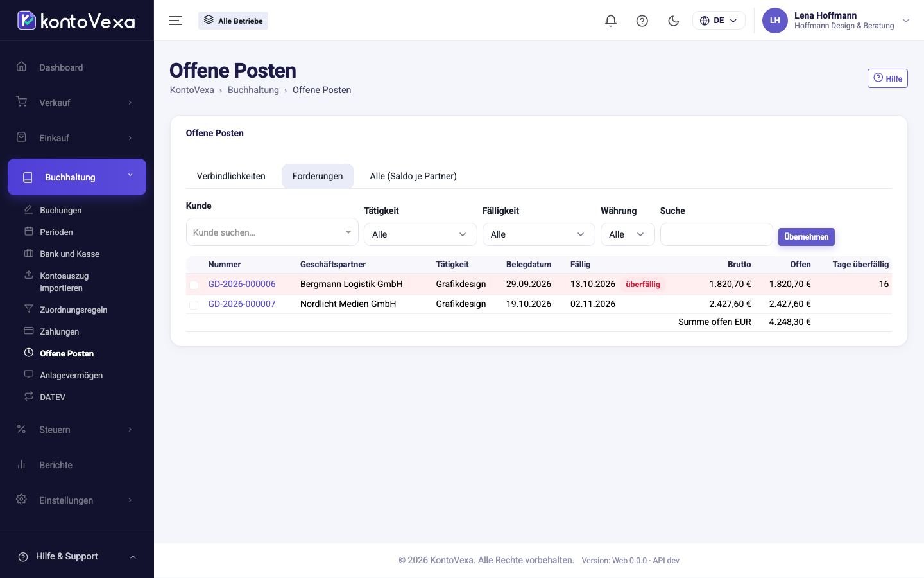The width and height of the screenshot is (924, 578).
Task: Expand Hilfe & Support section
Action: pos(77,556)
